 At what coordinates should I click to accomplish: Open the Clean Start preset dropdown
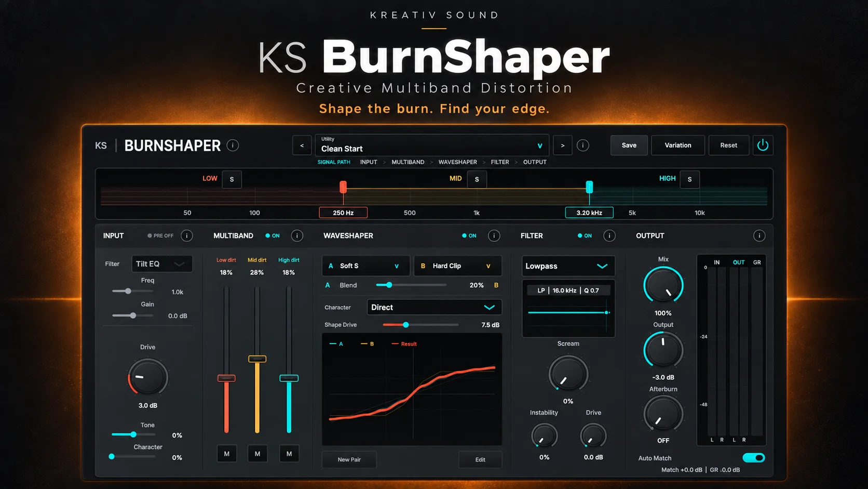coord(432,146)
